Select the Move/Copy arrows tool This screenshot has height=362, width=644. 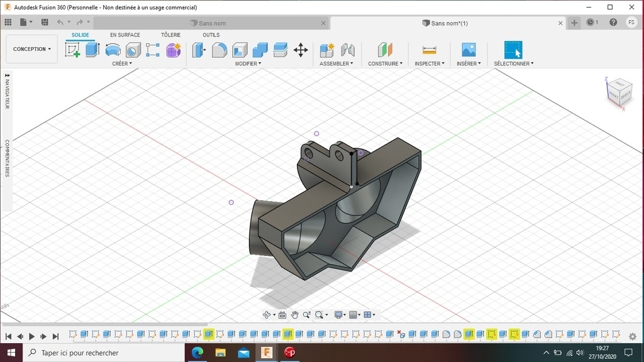tap(301, 50)
